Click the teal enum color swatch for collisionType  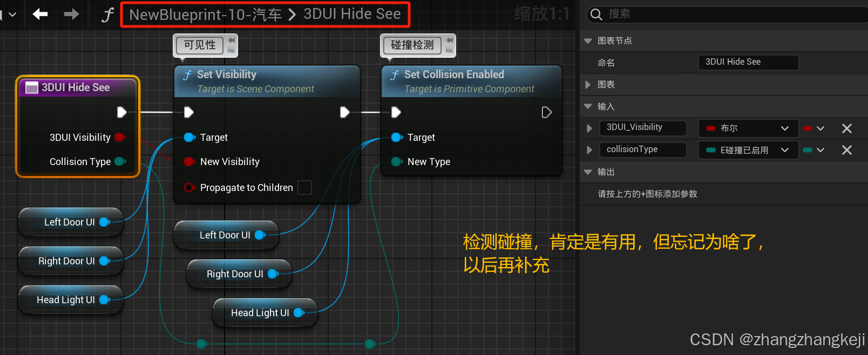(711, 150)
